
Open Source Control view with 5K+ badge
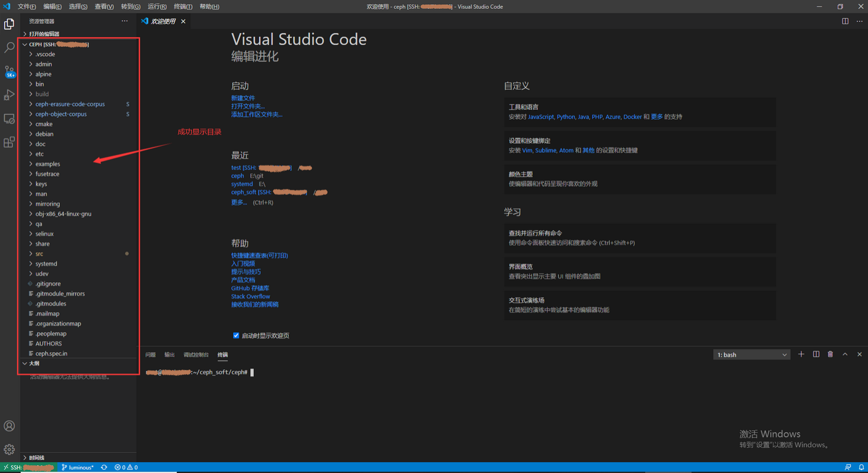9,72
